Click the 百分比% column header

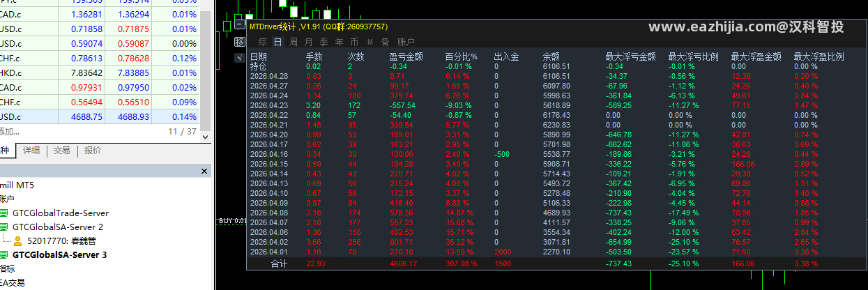461,56
